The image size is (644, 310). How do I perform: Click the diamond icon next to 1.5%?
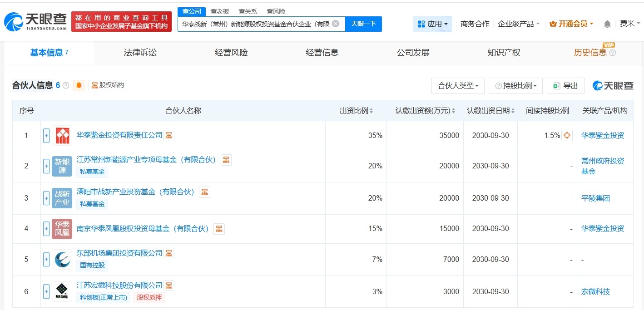(x=567, y=135)
